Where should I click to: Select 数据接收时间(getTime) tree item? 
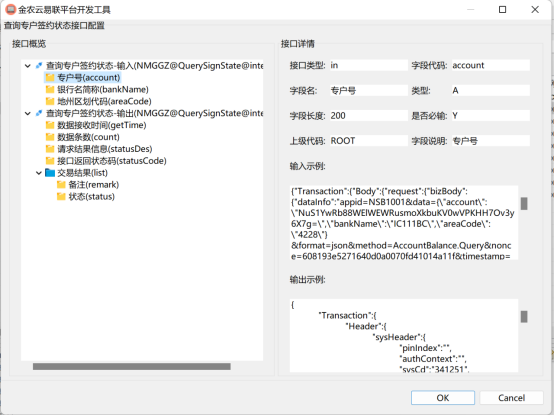102,125
